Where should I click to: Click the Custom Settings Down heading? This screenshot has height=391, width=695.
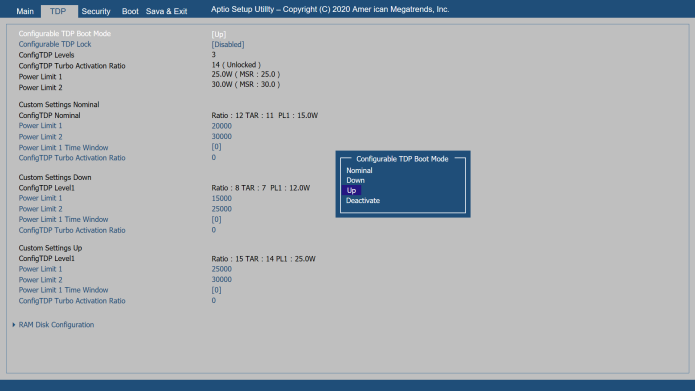pos(55,177)
